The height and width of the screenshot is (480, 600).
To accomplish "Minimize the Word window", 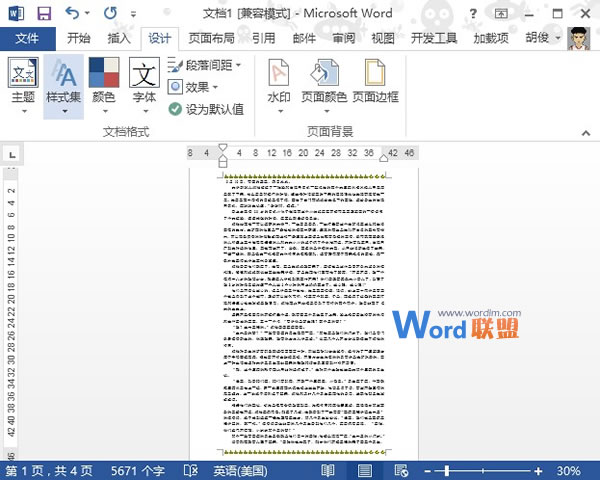I will click(x=529, y=14).
